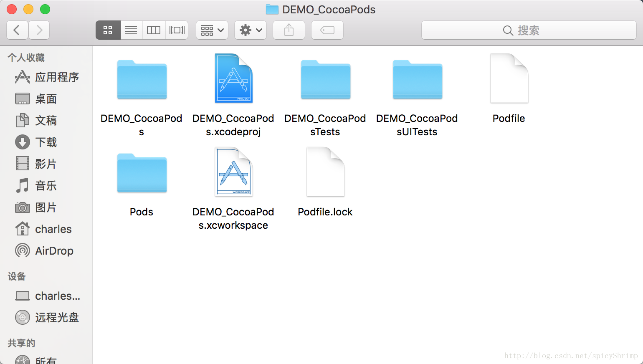Click the search field
The width and height of the screenshot is (643, 364).
[529, 30]
